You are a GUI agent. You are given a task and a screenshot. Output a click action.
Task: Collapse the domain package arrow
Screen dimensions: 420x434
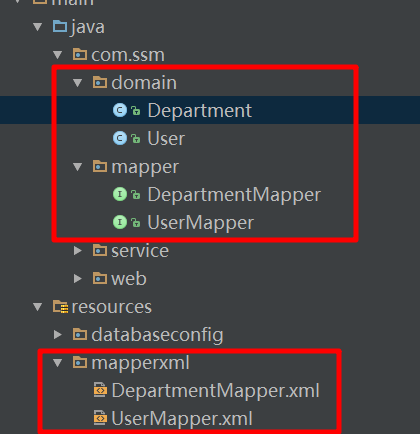[78, 83]
